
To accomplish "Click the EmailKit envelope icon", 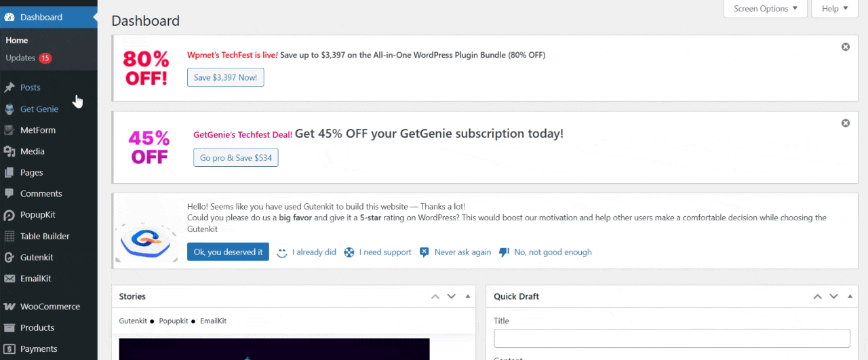I will [9, 279].
